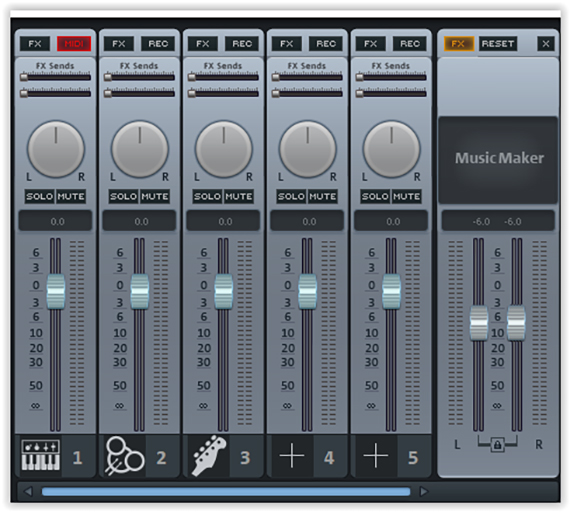
Task: Mute track 5
Action: [407, 196]
